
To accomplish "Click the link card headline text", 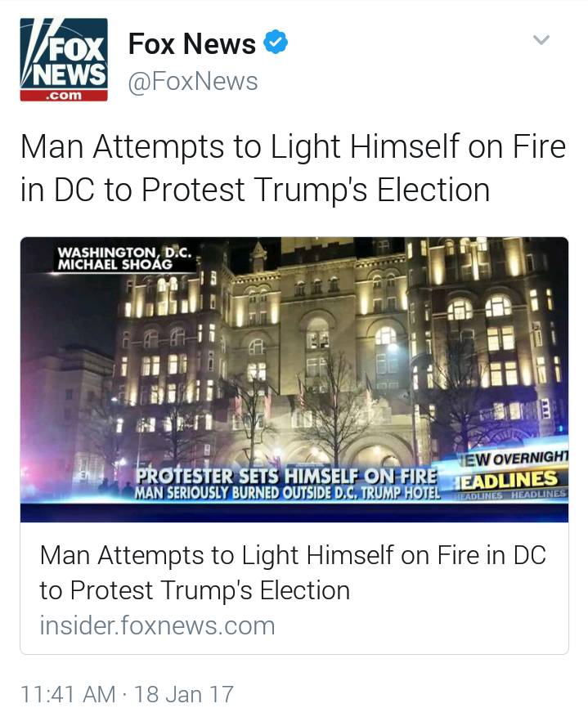I will pos(293,572).
